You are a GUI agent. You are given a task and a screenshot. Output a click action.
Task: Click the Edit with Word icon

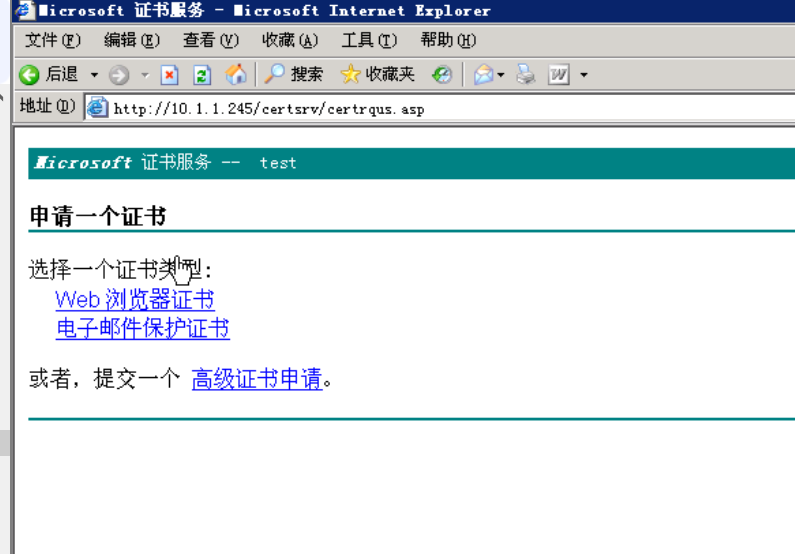tap(559, 75)
